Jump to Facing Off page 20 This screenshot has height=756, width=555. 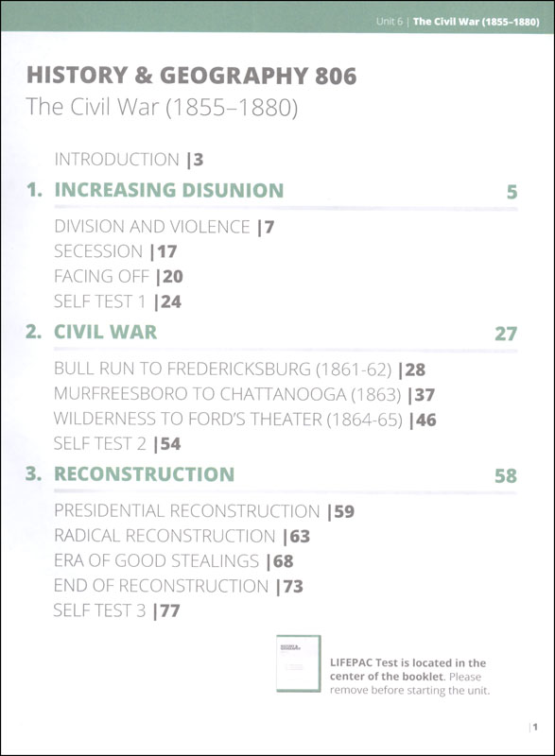click(x=118, y=276)
